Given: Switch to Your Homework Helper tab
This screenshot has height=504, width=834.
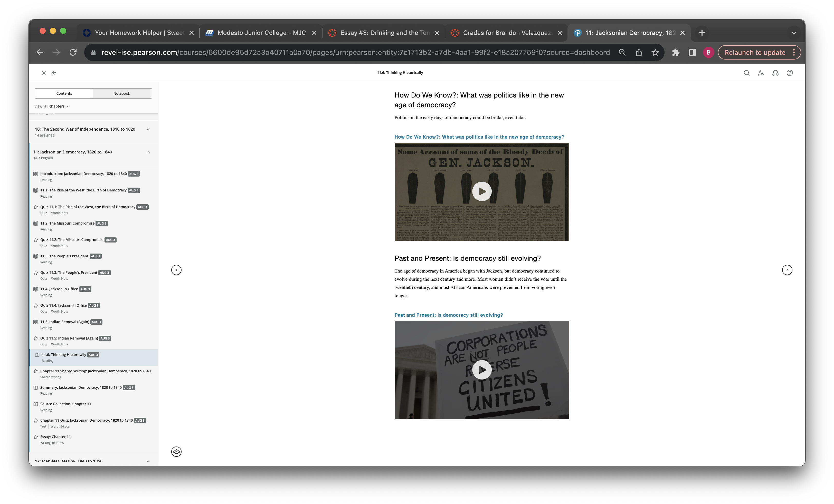Looking at the screenshot, I should [x=138, y=33].
